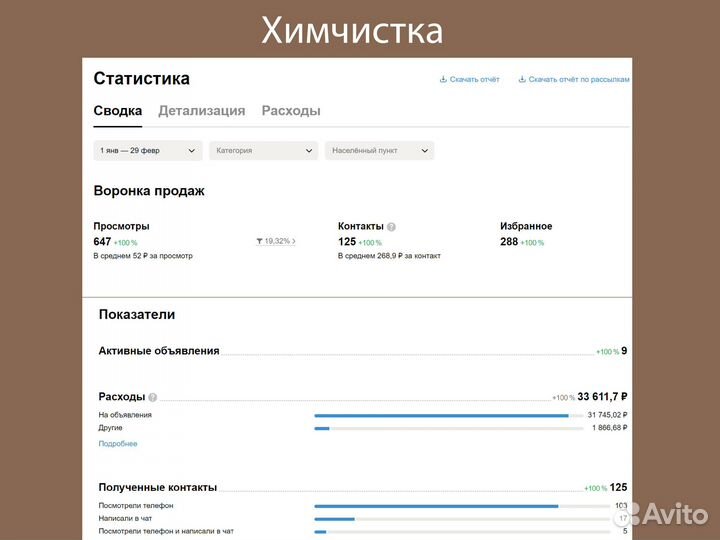Viewport: 720px width, 540px height.
Task: Click the Написали в чат progress bar
Action: tap(461, 519)
